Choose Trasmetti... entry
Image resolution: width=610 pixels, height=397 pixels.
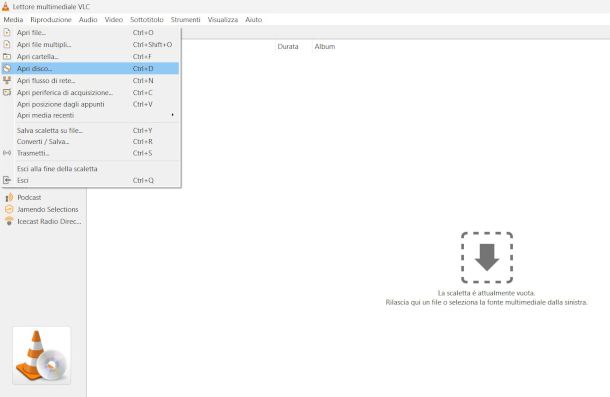[x=90, y=153]
